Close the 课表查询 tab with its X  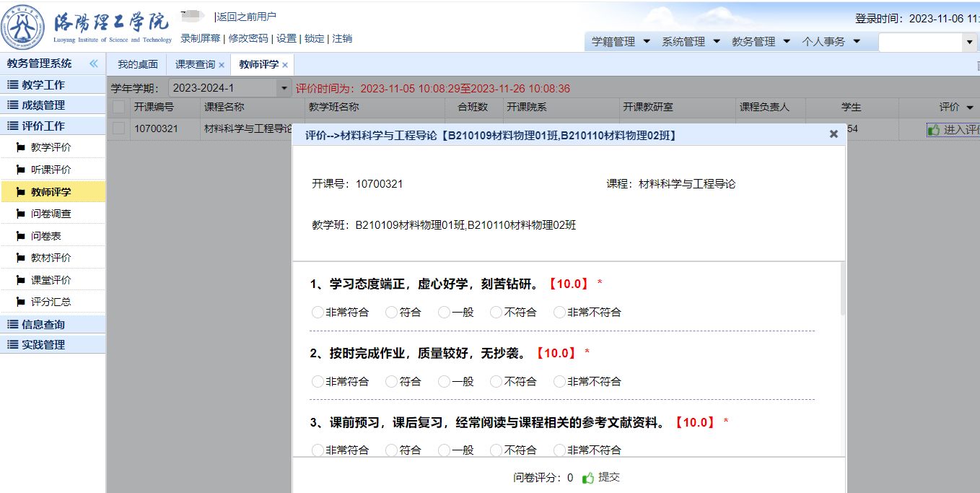[222, 65]
